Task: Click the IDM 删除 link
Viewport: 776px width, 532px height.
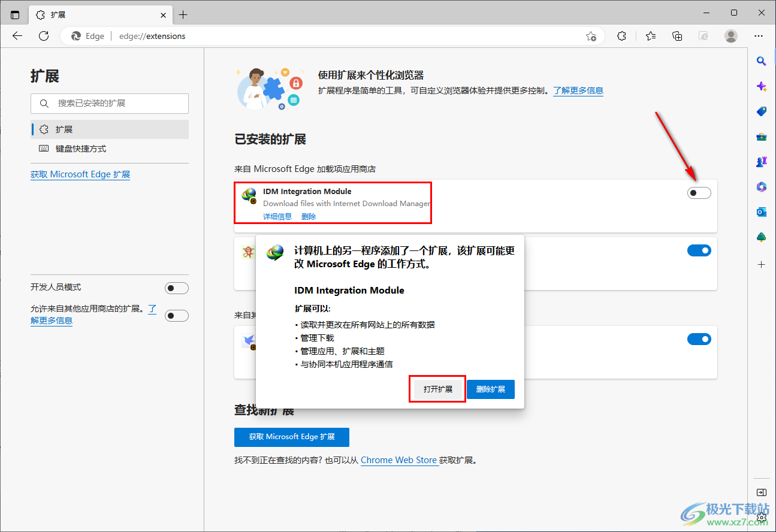Action: click(309, 216)
